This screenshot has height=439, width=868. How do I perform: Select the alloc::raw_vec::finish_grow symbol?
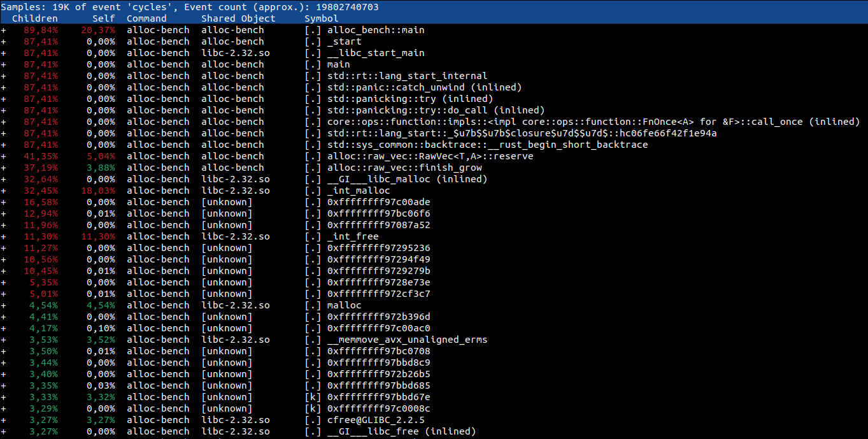[x=404, y=168]
